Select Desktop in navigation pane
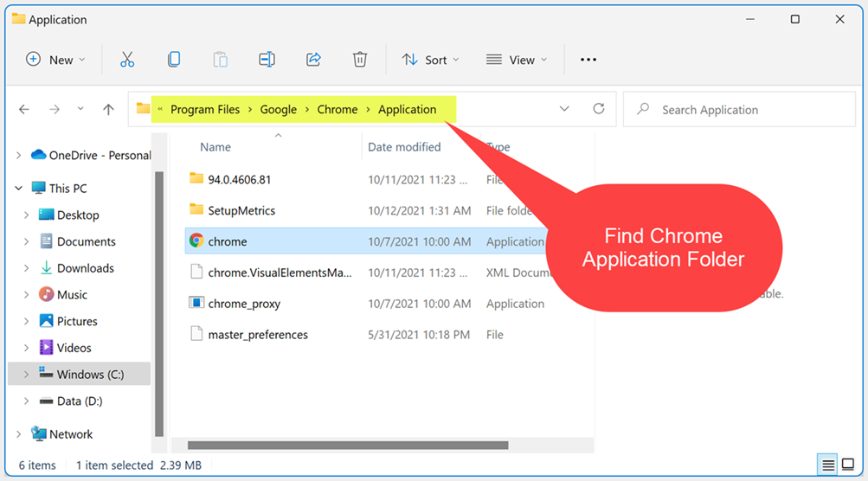Screen dimensions: 868x481 (78, 215)
